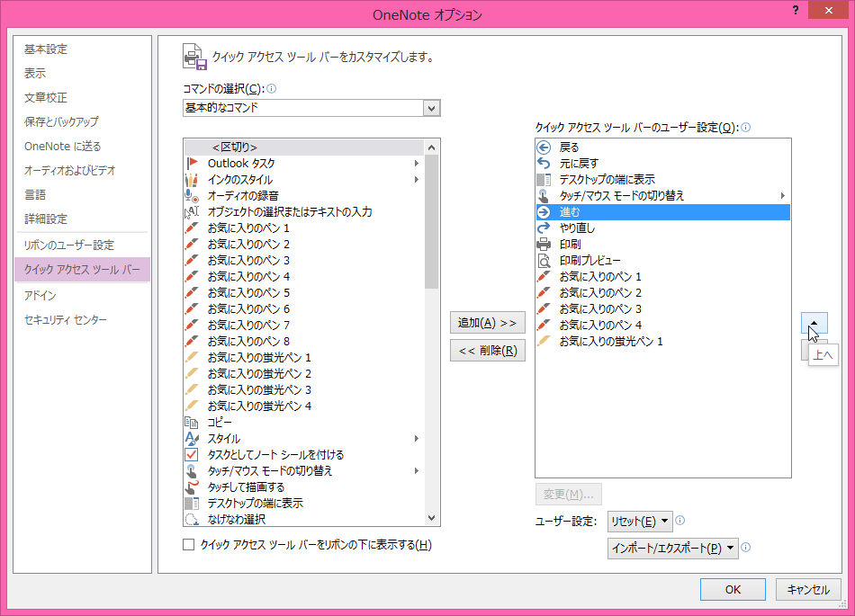
Task: Click the コピー icon in command list
Action: pos(192,422)
